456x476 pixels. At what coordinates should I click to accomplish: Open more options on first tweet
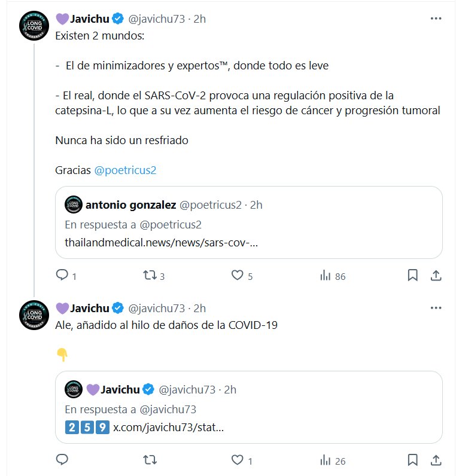pos(436,19)
